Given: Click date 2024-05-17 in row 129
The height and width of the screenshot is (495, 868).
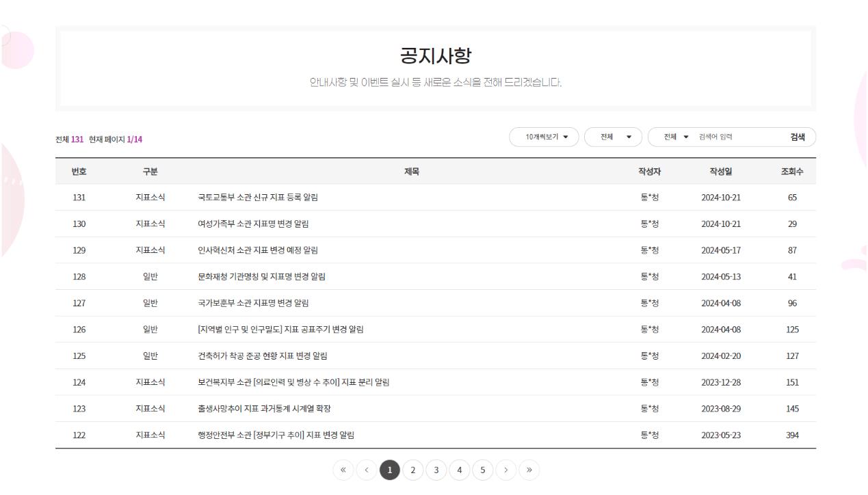Looking at the screenshot, I should [721, 250].
